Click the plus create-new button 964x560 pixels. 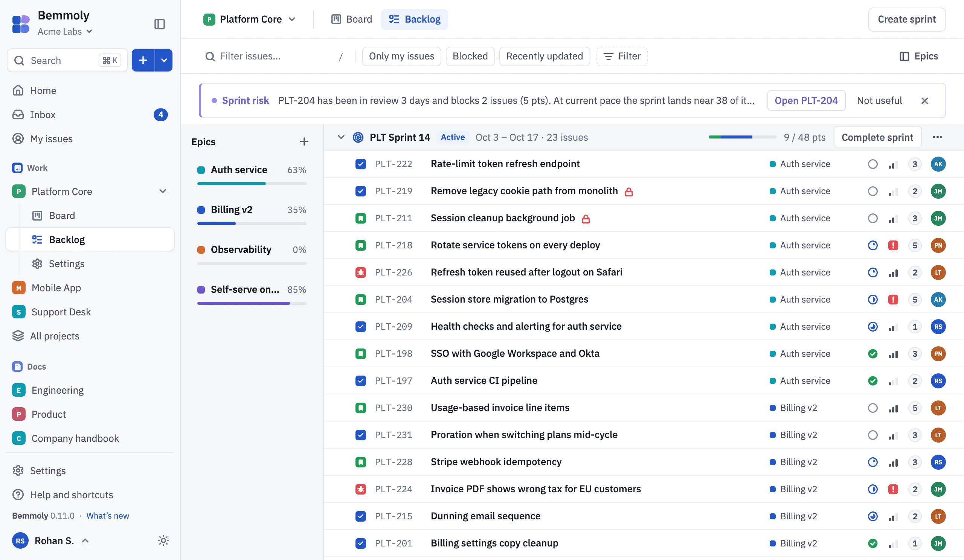coord(143,60)
